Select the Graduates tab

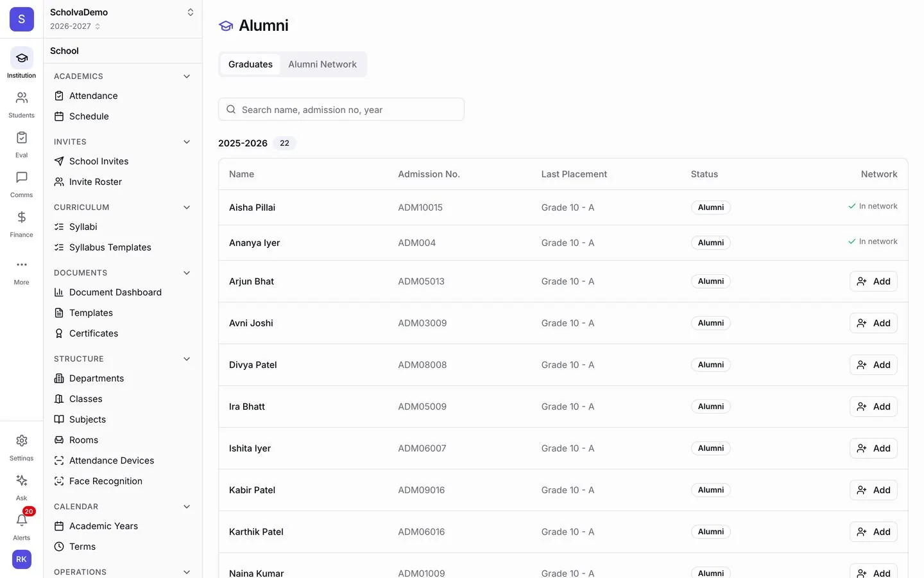tap(250, 64)
